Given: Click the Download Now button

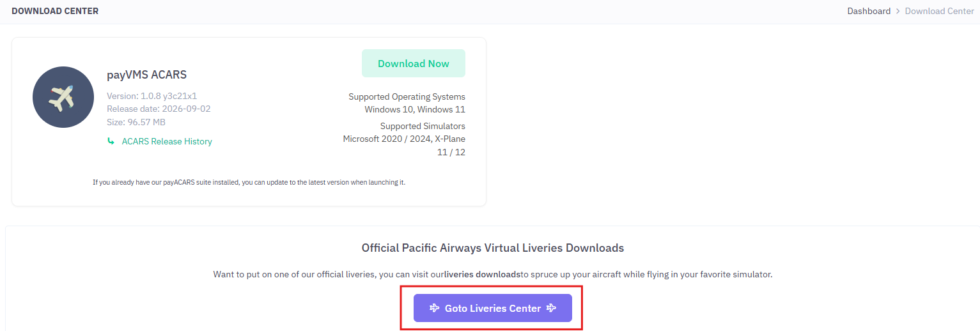Looking at the screenshot, I should tap(414, 63).
